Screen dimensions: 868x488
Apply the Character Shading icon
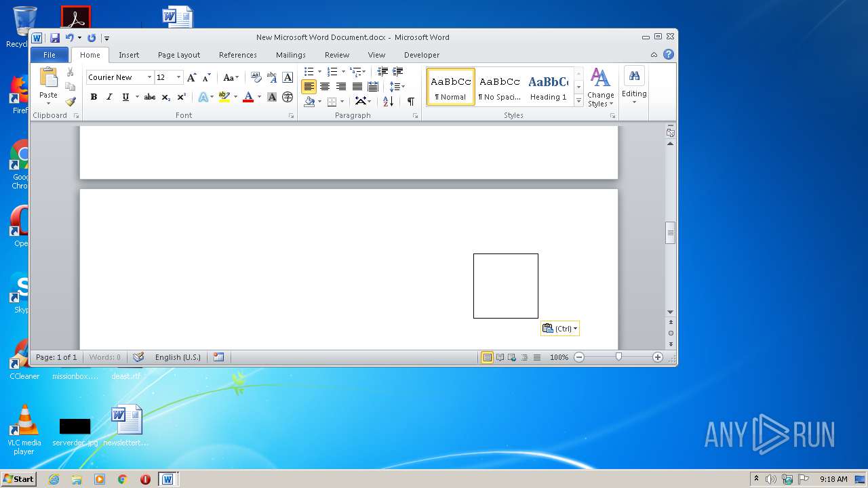click(272, 97)
